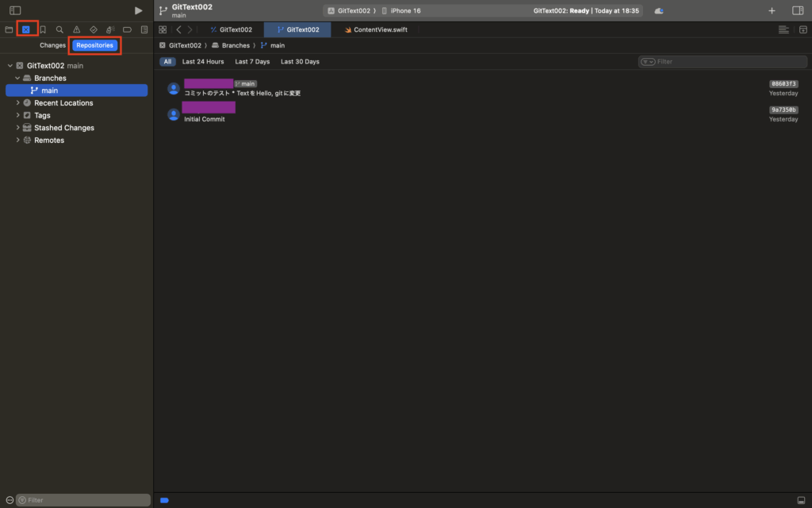Open the Bookmark navigator icon

[43, 29]
